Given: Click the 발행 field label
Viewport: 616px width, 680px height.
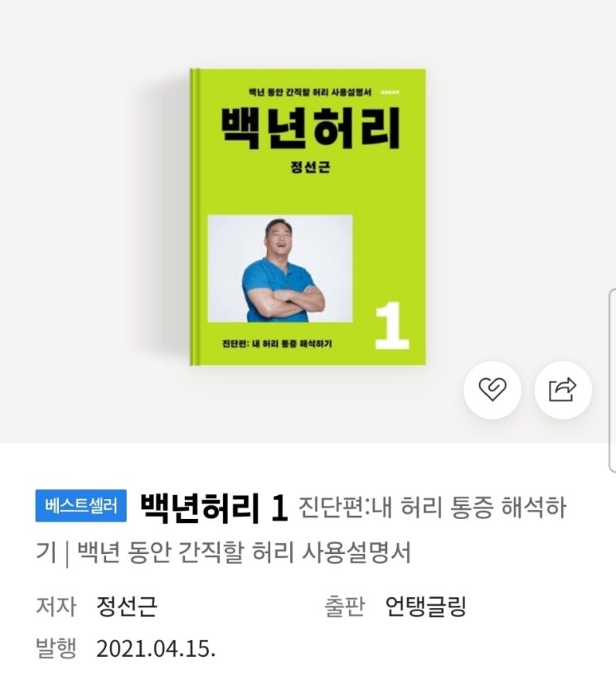Looking at the screenshot, I should tap(56, 648).
